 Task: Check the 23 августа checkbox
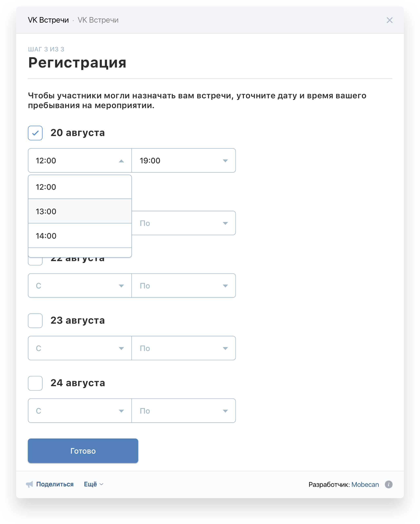tap(35, 321)
